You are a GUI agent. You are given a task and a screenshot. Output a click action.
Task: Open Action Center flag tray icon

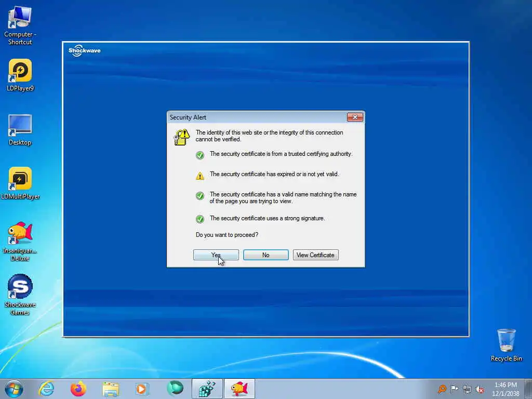(454, 389)
